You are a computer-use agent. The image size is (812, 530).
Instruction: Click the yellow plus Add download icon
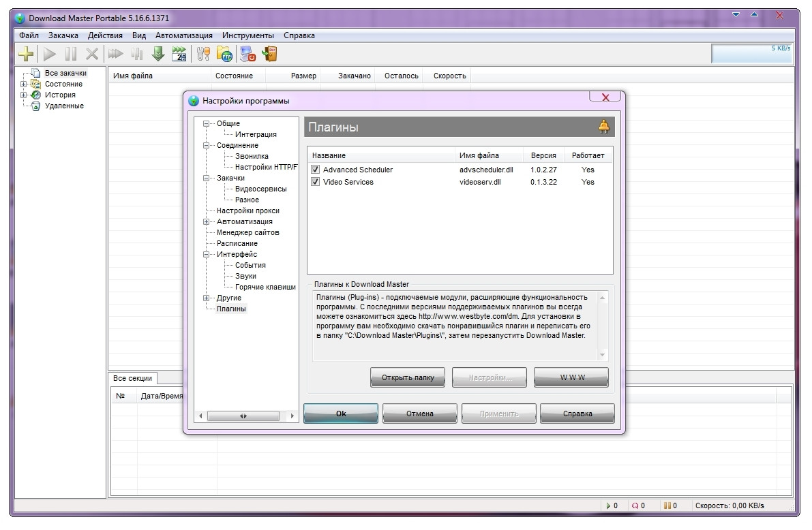click(x=26, y=53)
